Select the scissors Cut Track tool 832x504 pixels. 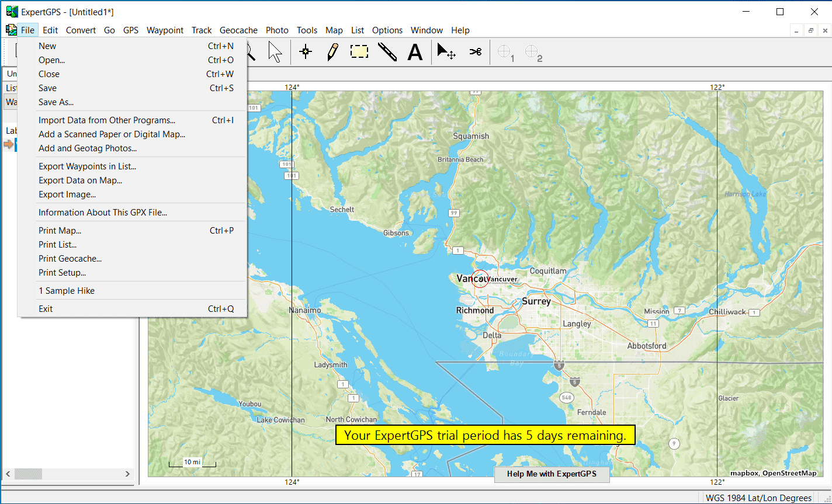pos(475,52)
